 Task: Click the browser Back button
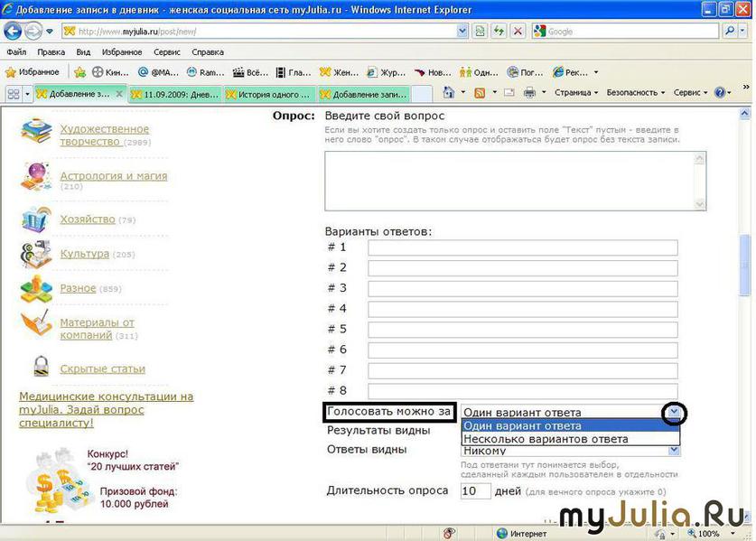pos(13,31)
